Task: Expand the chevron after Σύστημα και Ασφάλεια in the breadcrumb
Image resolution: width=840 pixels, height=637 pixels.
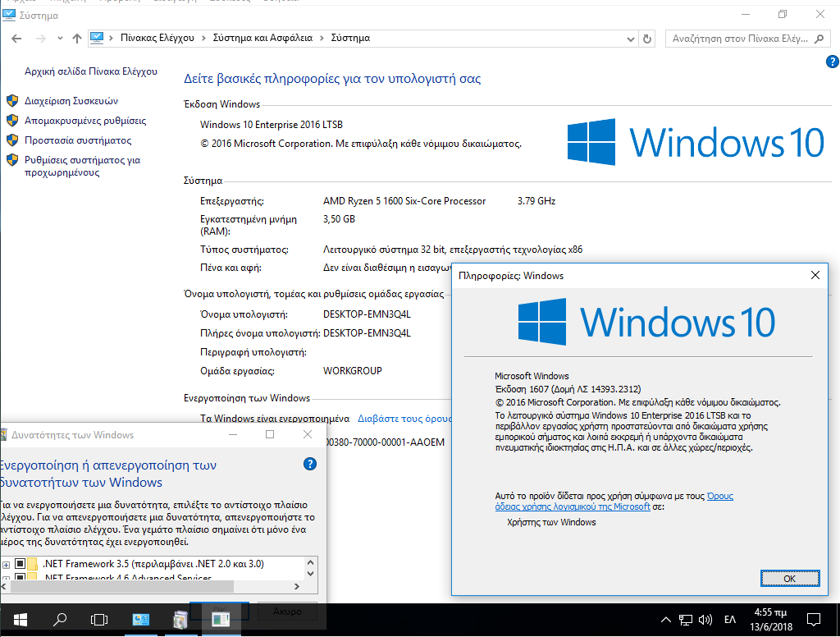Action: [x=322, y=38]
